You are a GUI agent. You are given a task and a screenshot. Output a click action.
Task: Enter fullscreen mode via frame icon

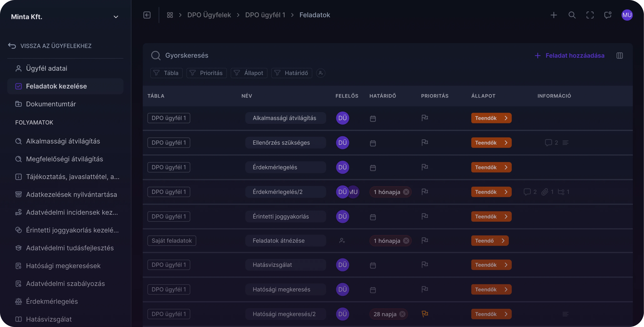pyautogui.click(x=590, y=15)
